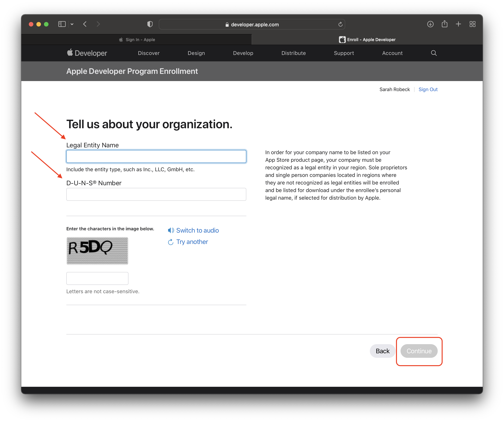Click the Apple Developer Program Enrollment title
This screenshot has height=422, width=504.
(132, 71)
